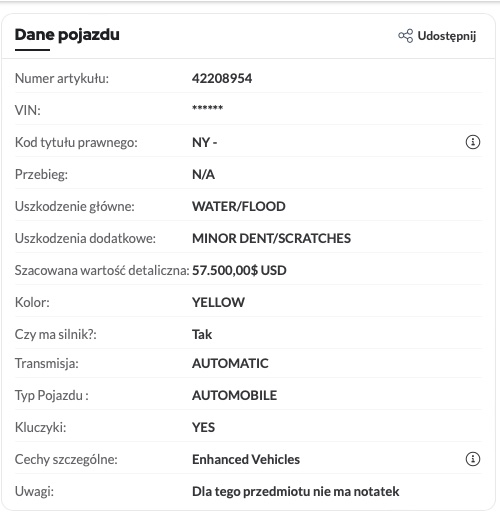Click the NY - title code value

pos(204,142)
